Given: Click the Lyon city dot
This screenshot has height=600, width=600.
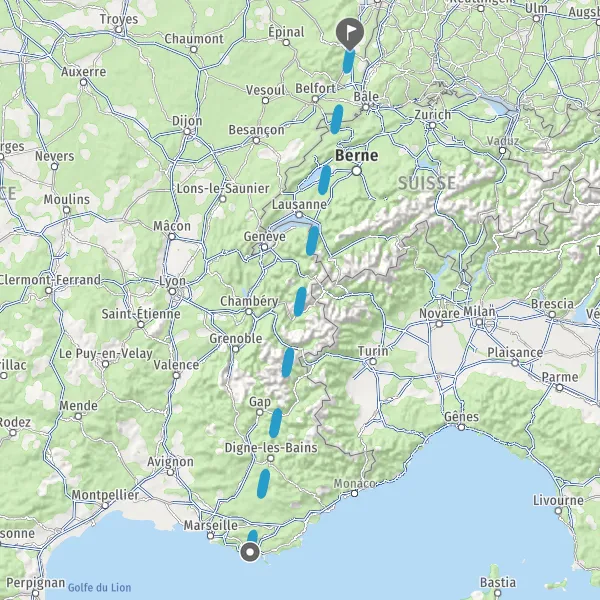Looking at the screenshot, I should pyautogui.click(x=173, y=292).
